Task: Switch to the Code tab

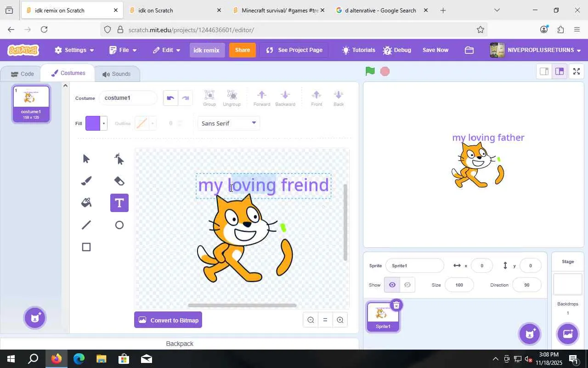Action: [x=23, y=74]
